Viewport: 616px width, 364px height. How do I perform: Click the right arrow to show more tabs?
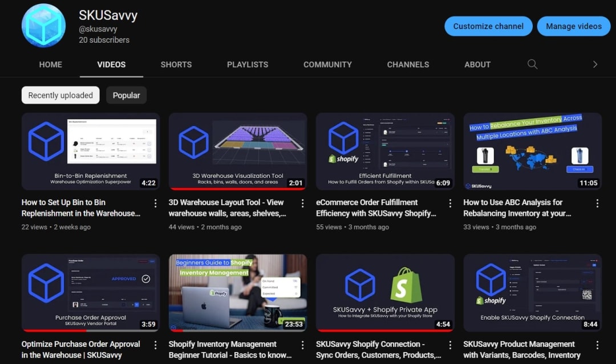595,64
